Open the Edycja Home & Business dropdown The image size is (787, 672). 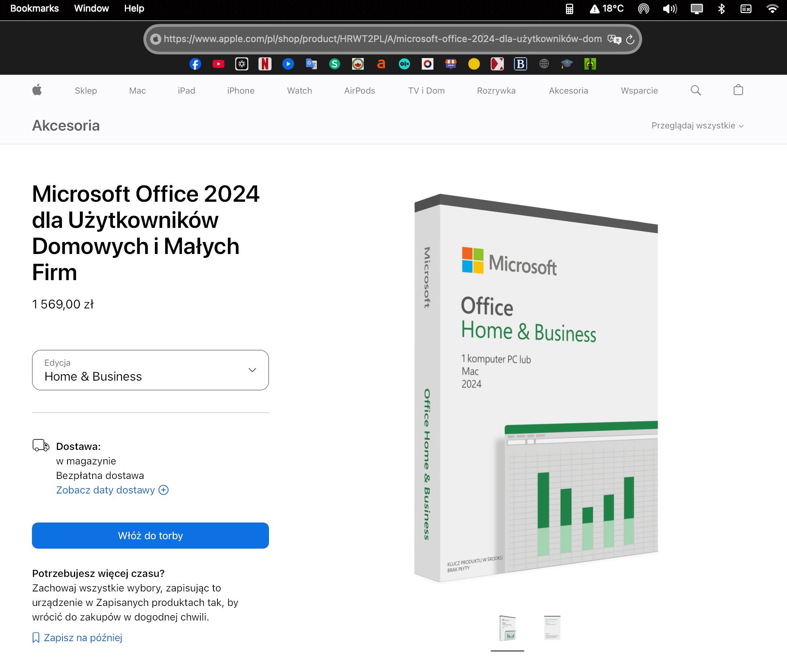(150, 370)
